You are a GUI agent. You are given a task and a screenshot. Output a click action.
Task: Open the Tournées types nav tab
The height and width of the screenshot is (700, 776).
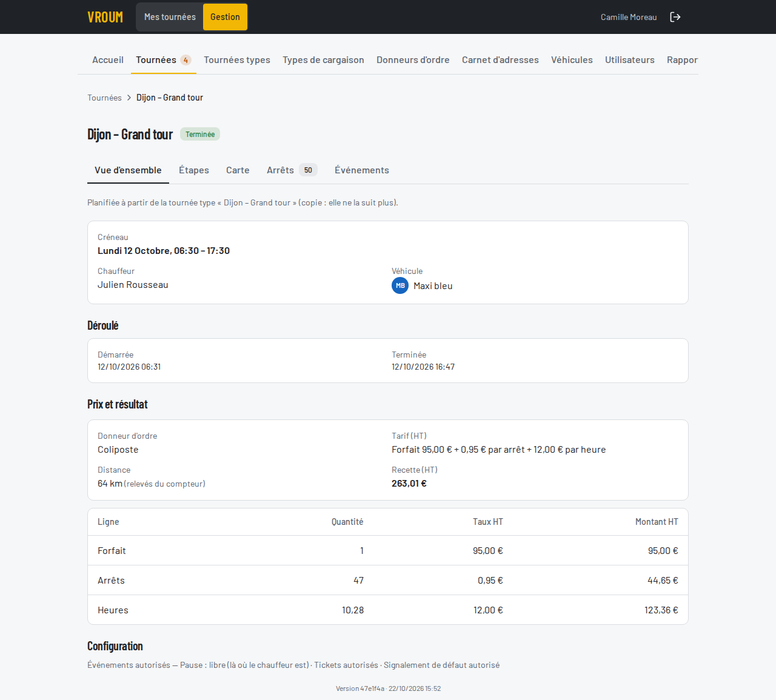237,60
